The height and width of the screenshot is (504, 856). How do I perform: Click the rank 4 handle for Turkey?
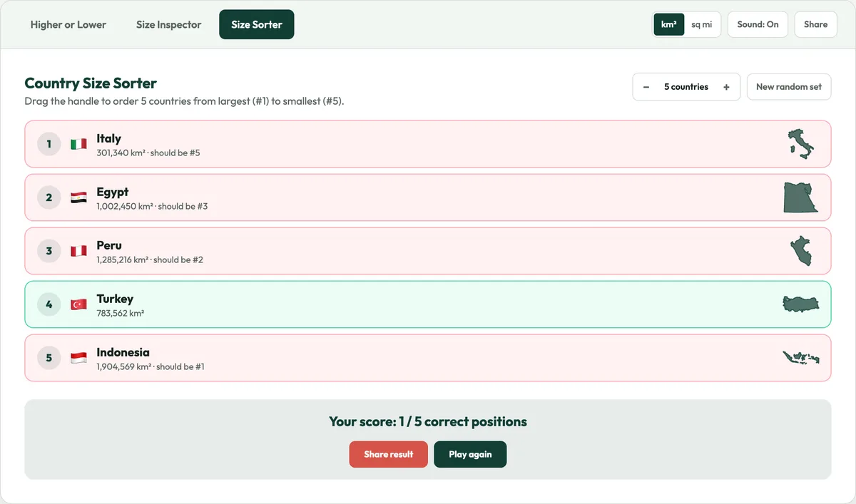click(49, 304)
